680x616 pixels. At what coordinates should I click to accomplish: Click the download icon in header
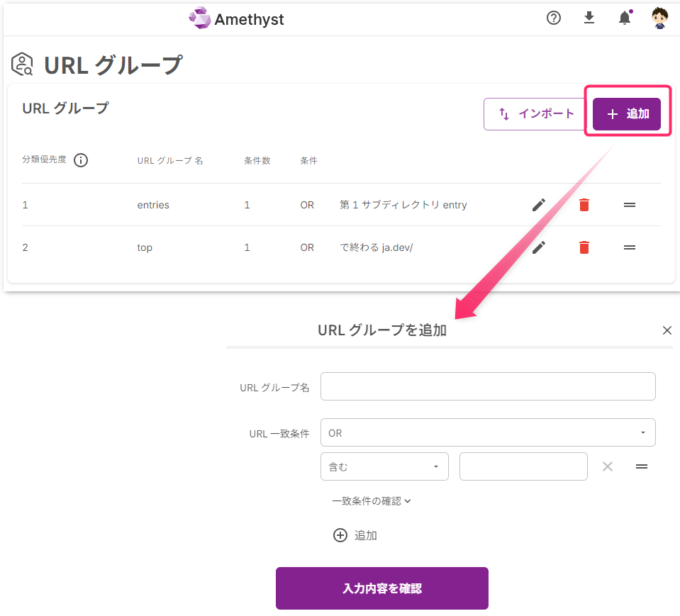(x=589, y=18)
